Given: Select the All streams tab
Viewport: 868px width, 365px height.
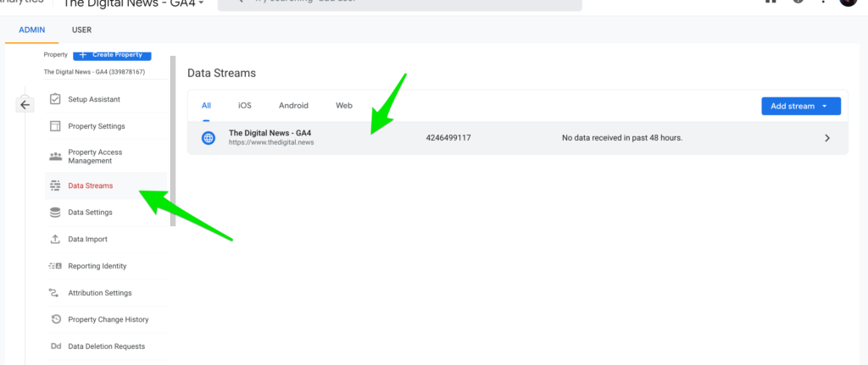Looking at the screenshot, I should (x=207, y=106).
